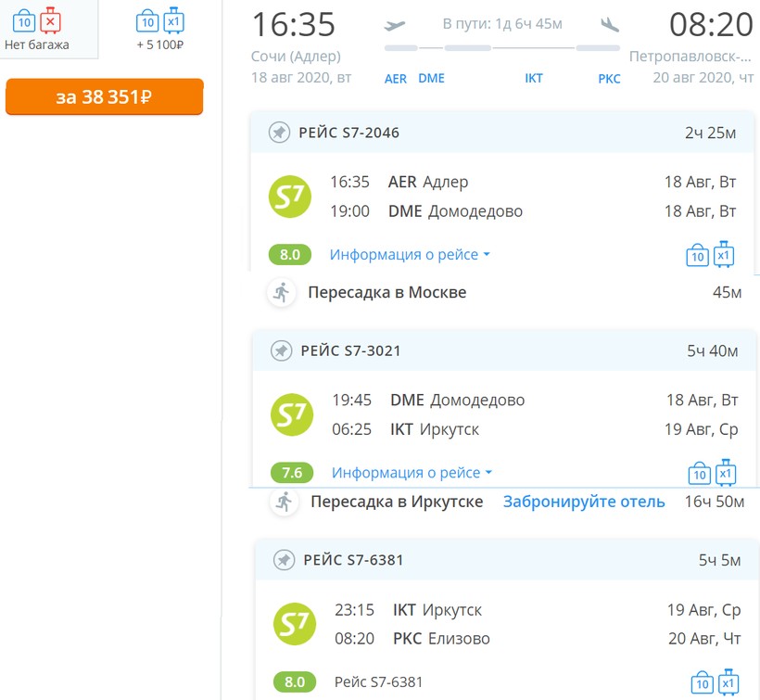Click the departing plane icon near 16:35

(396, 25)
